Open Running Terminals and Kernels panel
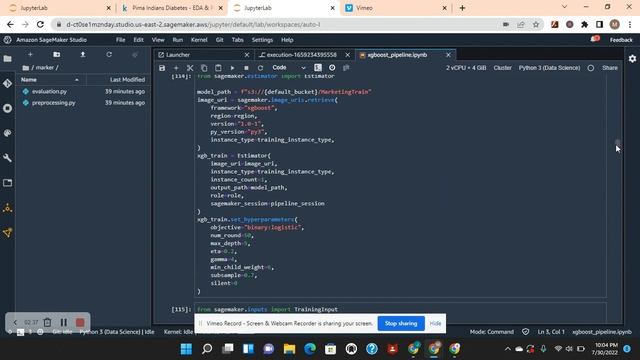Viewport: 640px width, 360px height. 8,108
